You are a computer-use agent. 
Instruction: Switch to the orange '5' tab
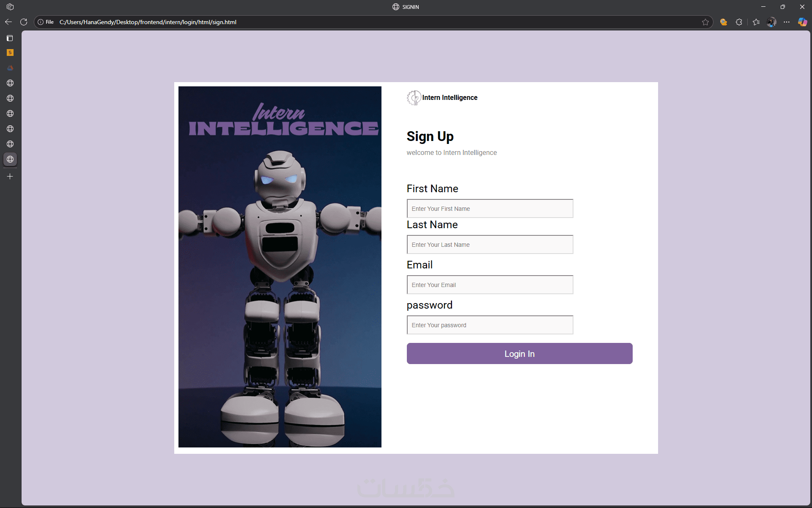pyautogui.click(x=10, y=52)
